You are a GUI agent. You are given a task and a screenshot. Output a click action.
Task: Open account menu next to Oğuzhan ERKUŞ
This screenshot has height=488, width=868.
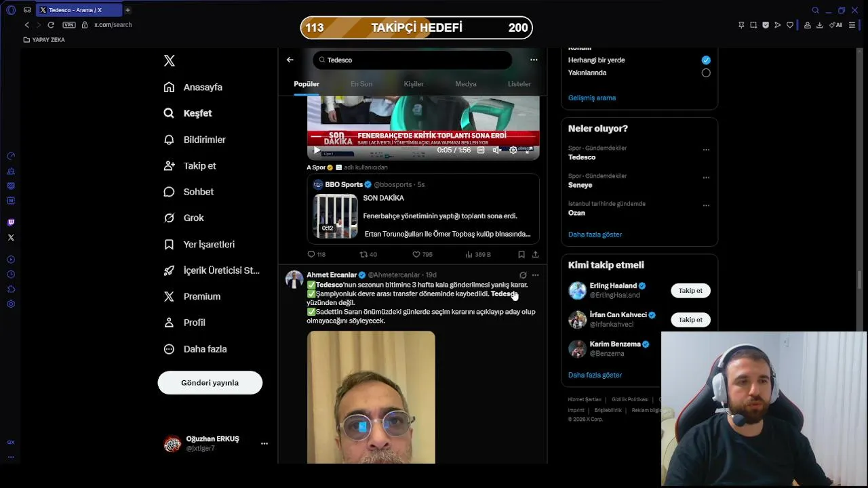(x=264, y=443)
